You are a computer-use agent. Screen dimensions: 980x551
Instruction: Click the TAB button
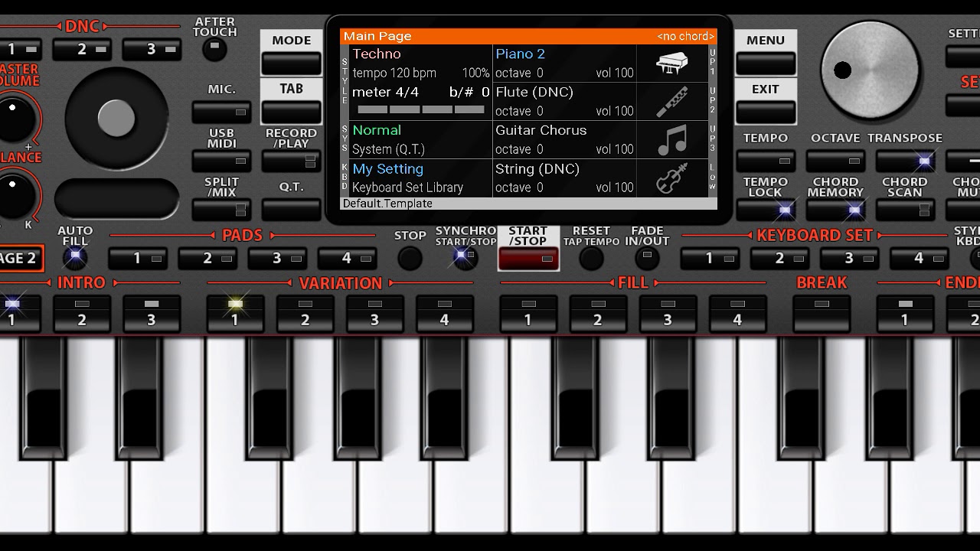(x=291, y=112)
